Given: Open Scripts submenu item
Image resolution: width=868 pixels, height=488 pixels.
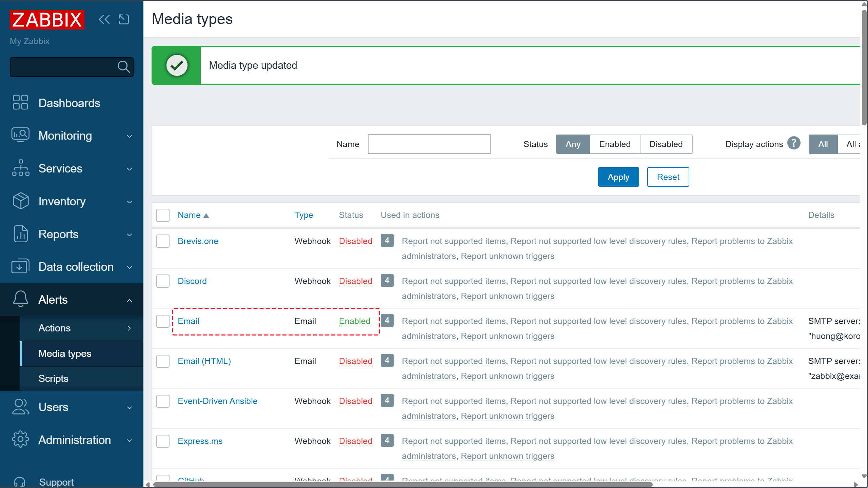Looking at the screenshot, I should [53, 379].
